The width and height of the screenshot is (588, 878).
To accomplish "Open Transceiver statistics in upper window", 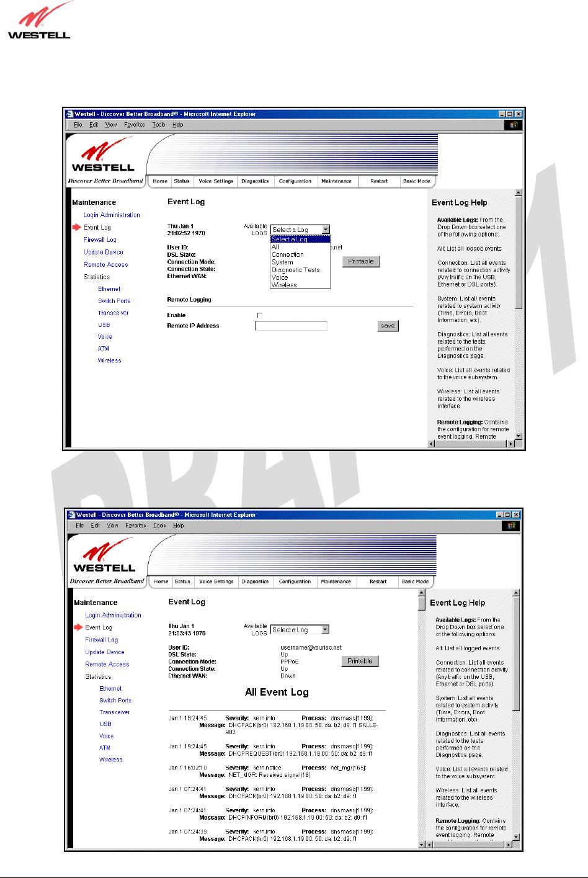I will point(114,313).
